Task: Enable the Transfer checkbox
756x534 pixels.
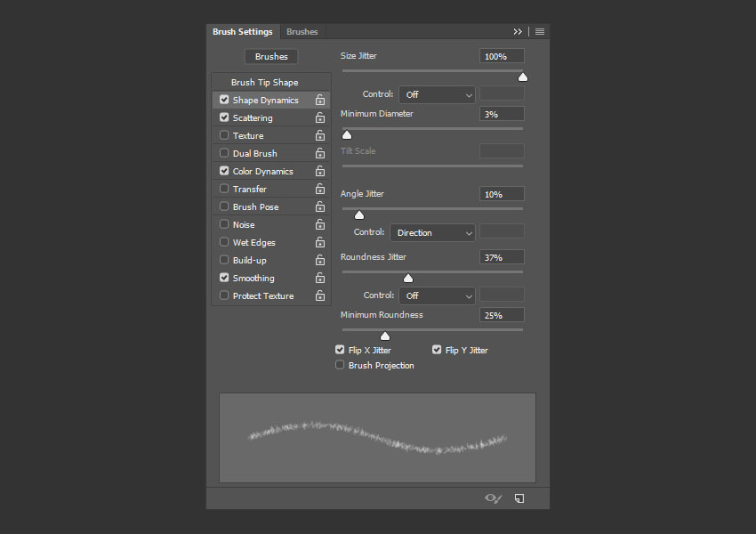Action: point(224,189)
